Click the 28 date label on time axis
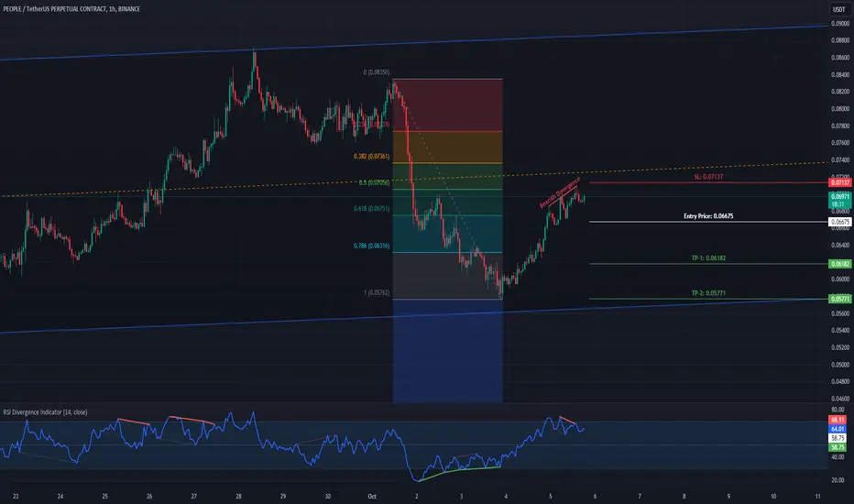The width and height of the screenshot is (854, 504). pyautogui.click(x=238, y=497)
